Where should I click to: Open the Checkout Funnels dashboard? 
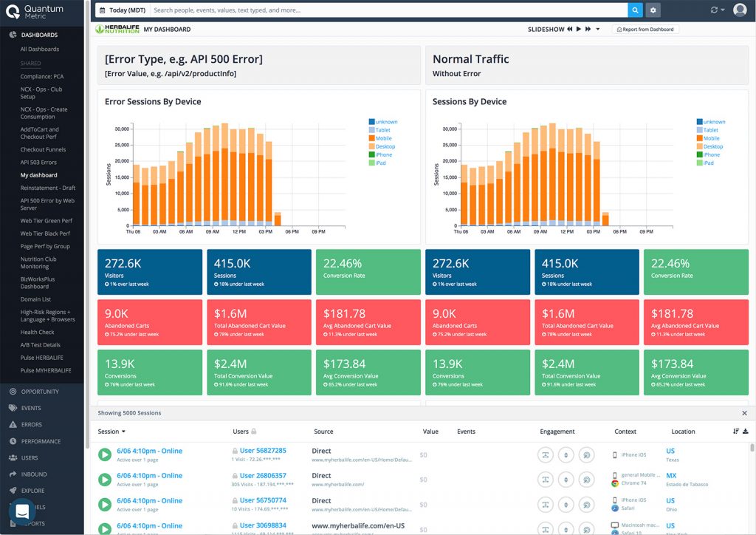[43, 149]
